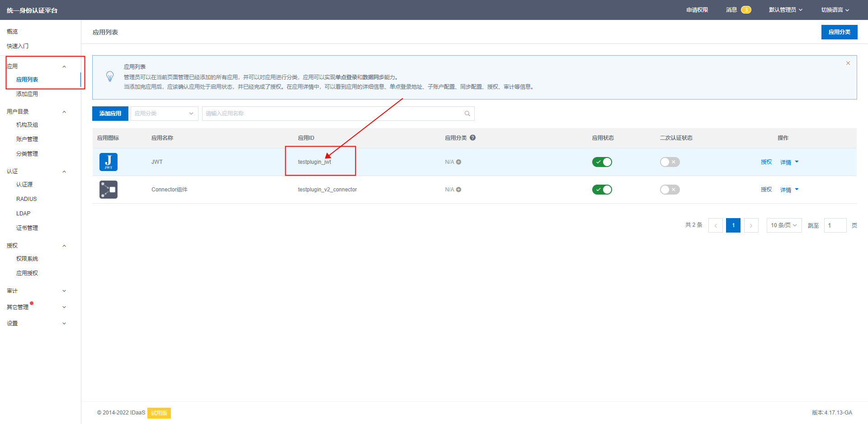The width and height of the screenshot is (868, 424).
Task: Click 授权 link for Connector row
Action: (x=766, y=190)
